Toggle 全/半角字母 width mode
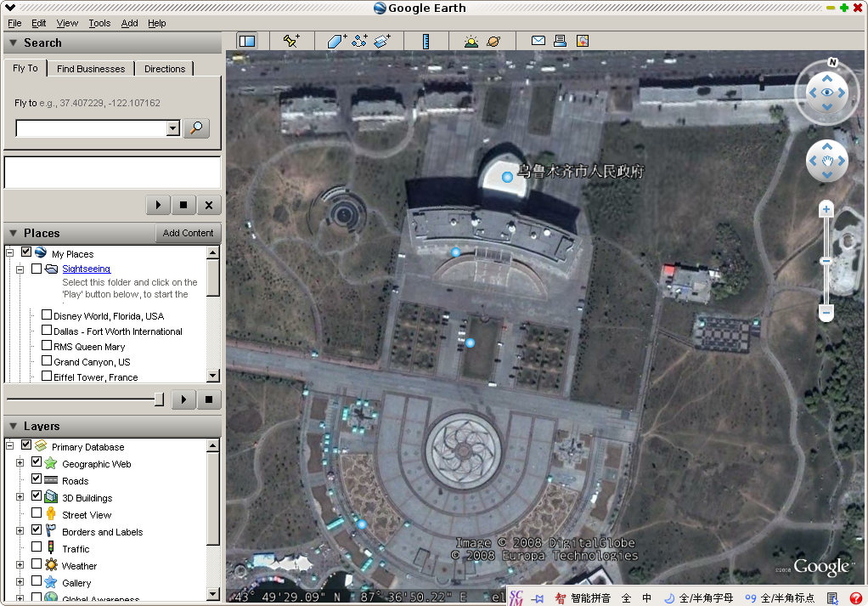 (x=699, y=598)
